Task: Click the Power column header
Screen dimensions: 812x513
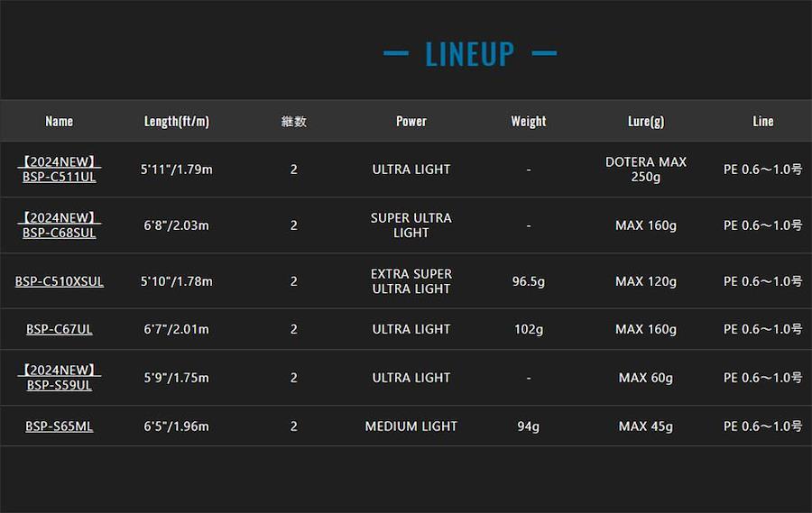Action: click(x=411, y=121)
